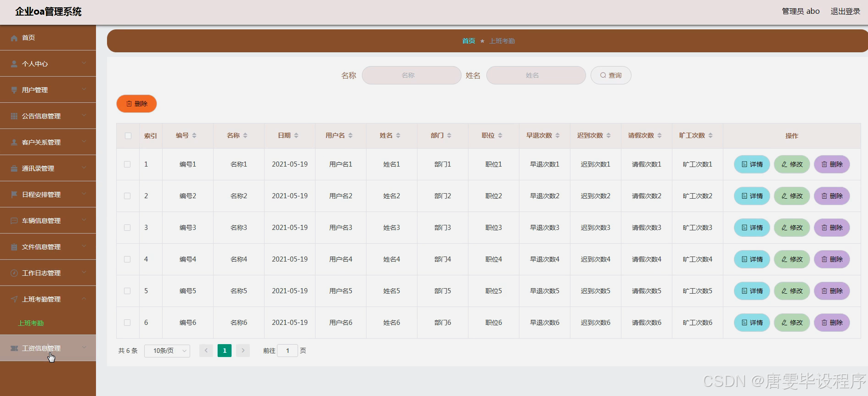Sort table by 编号 column arrows
Screen dimensions: 868x396
(194, 136)
